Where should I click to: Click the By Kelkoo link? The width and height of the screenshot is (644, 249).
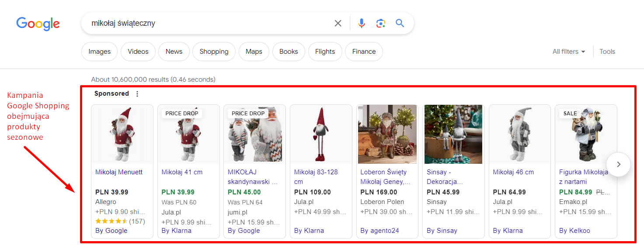point(574,231)
